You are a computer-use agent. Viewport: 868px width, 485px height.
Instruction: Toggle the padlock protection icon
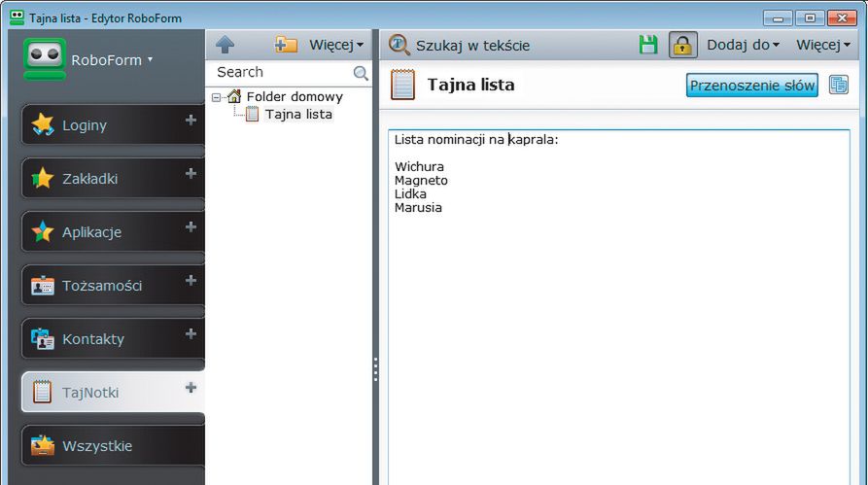coord(682,45)
